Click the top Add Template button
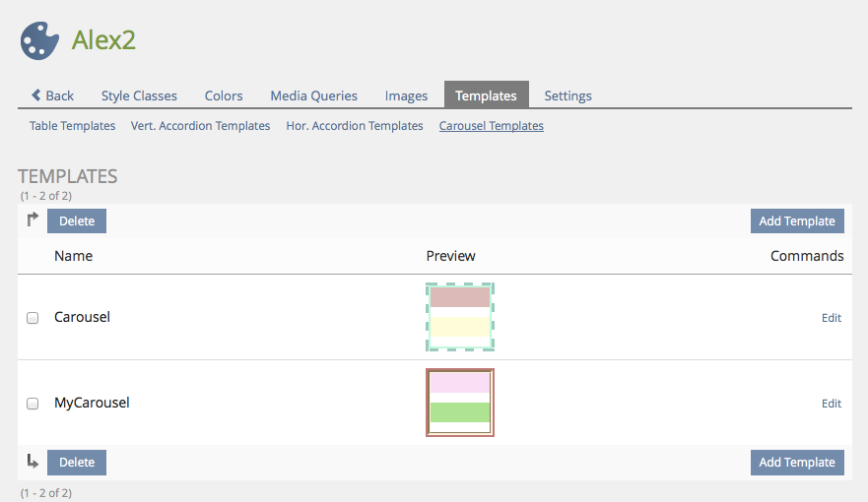 (796, 220)
